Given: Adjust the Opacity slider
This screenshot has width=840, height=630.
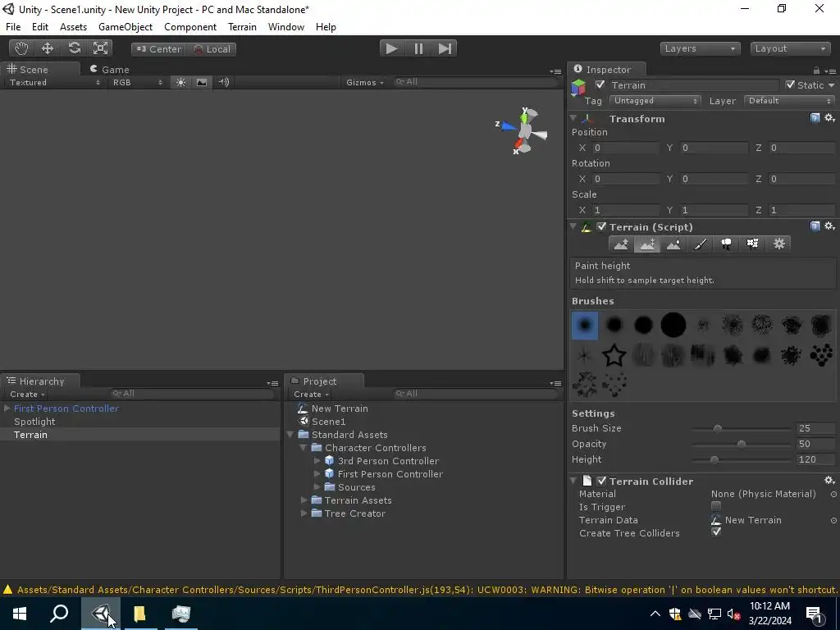Looking at the screenshot, I should tap(741, 444).
